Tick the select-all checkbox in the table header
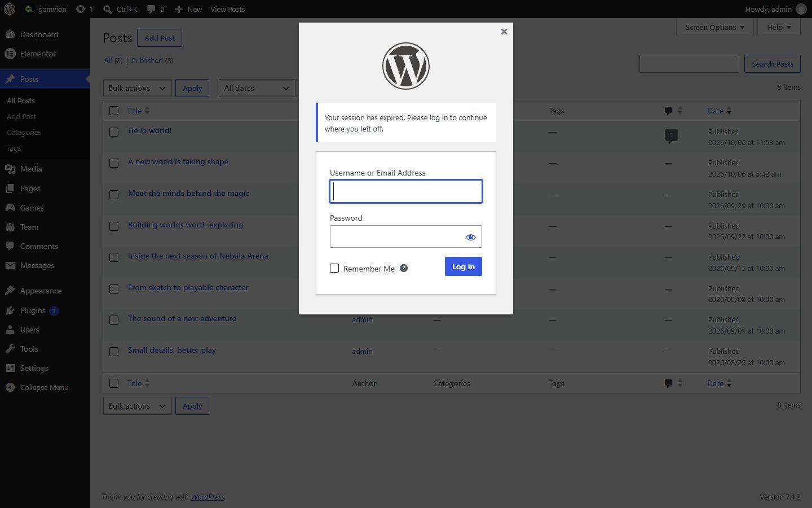This screenshot has height=508, width=812. click(114, 111)
